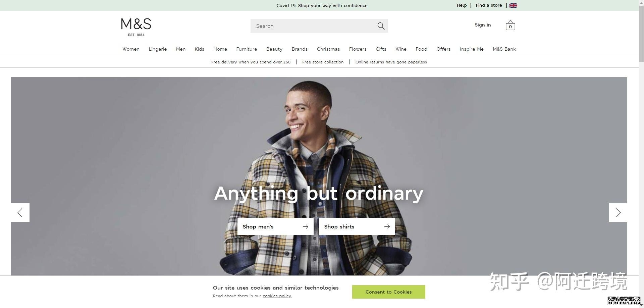Screen dimensions: 644x308
Task: Select the Food navigation item
Action: 421,49
